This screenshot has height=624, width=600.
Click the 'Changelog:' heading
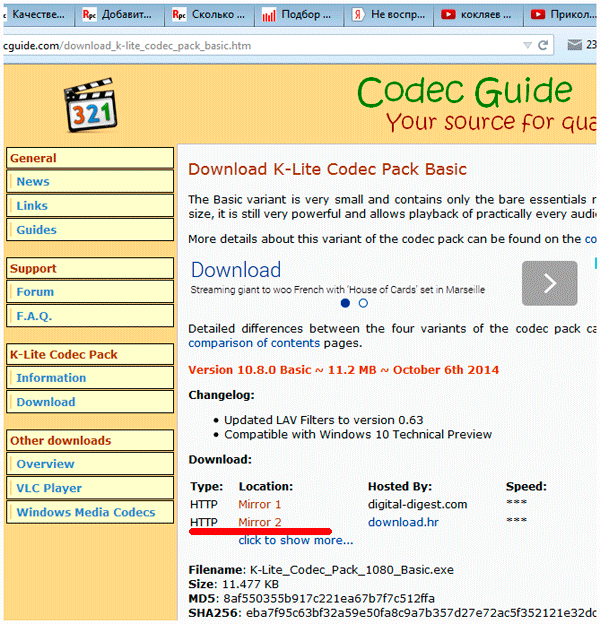tap(221, 395)
